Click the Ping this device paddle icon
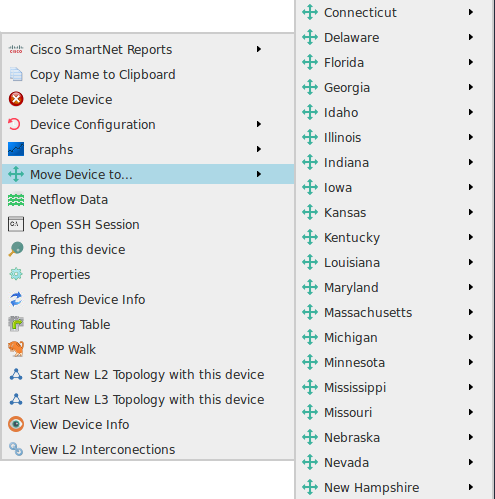This screenshot has width=495, height=499. 16,249
